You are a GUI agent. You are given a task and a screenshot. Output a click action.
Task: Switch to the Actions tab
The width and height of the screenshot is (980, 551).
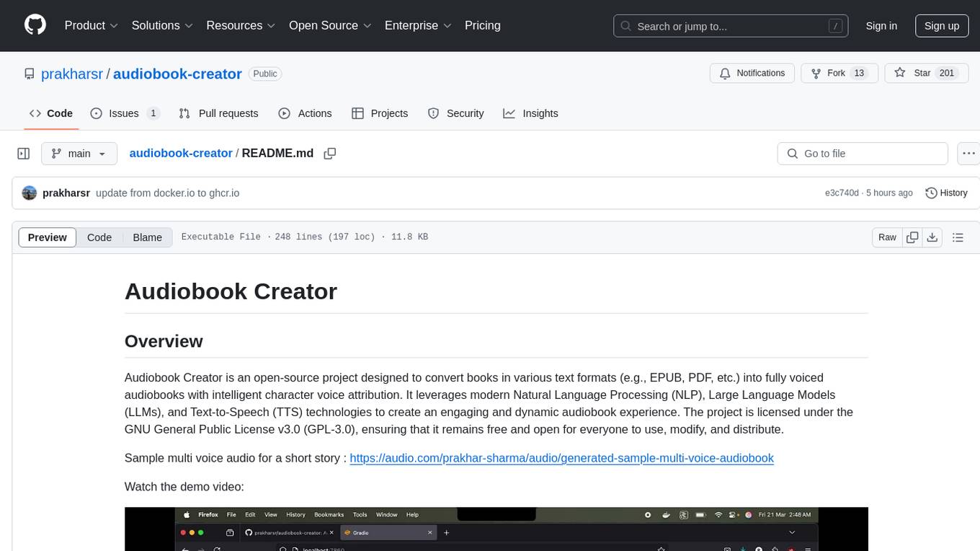(x=305, y=113)
